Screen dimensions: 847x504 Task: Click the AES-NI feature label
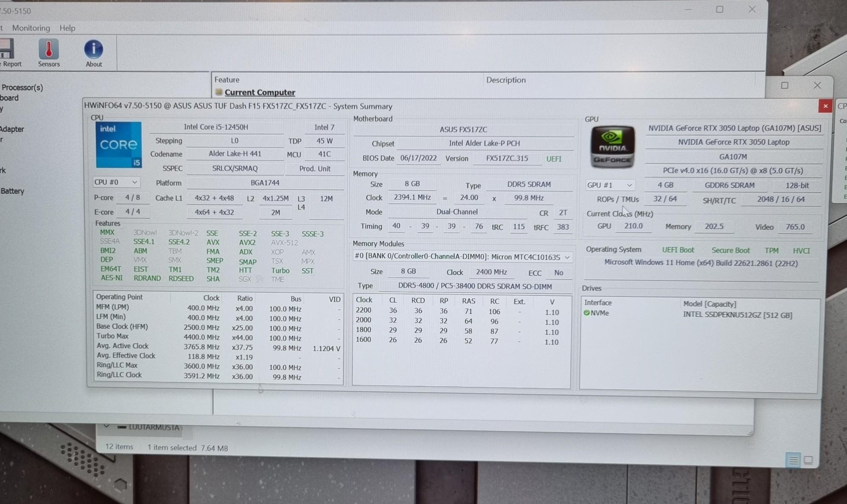111,278
